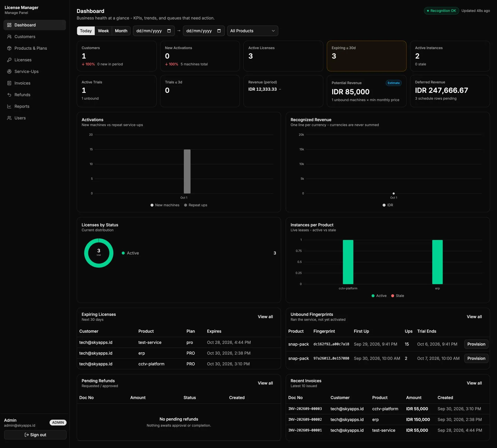
Task: Open the start date calendar picker icon
Action: tap(169, 31)
